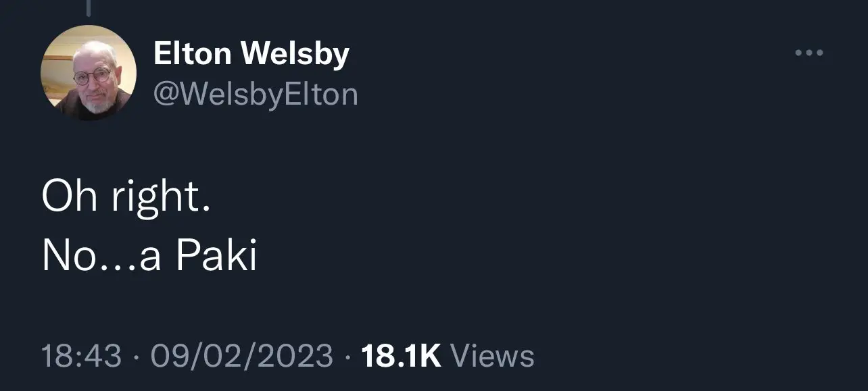Open the three-dot more options menu
This screenshot has width=868, height=391.
809,53
